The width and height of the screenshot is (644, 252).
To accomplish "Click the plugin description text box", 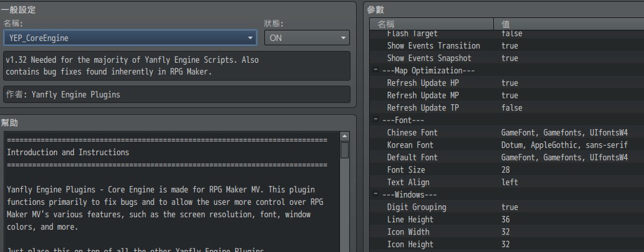I will [177, 66].
